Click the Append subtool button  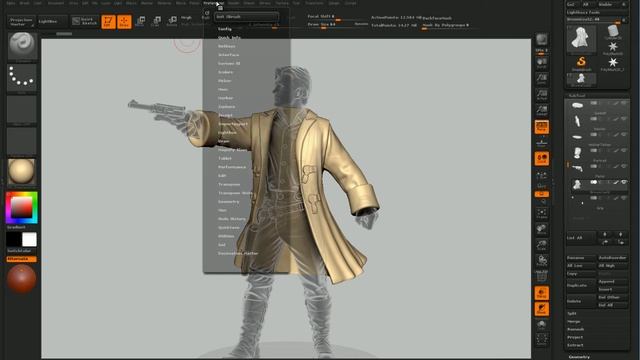[613, 282]
